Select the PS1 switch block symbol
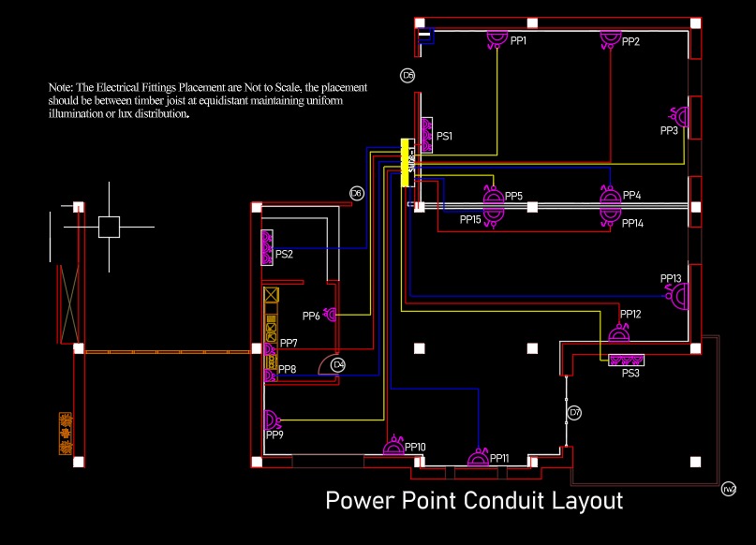This screenshot has height=545, width=756. tap(426, 136)
